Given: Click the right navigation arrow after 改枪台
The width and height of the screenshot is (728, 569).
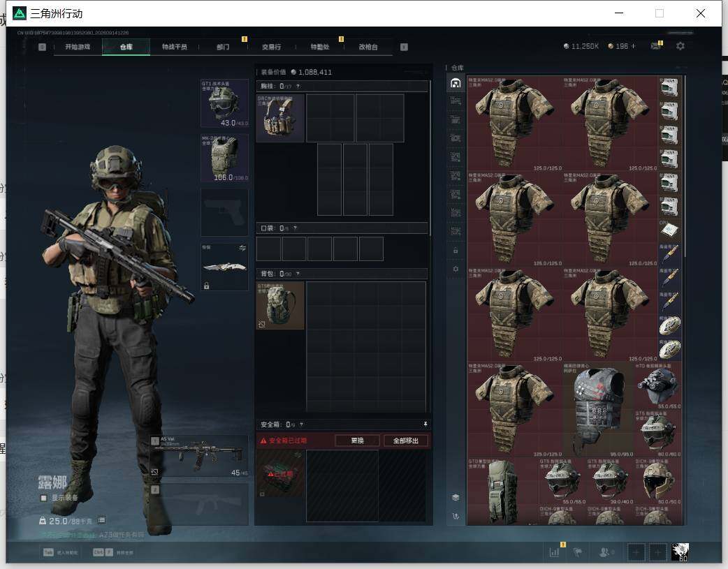Looking at the screenshot, I should tap(404, 47).
